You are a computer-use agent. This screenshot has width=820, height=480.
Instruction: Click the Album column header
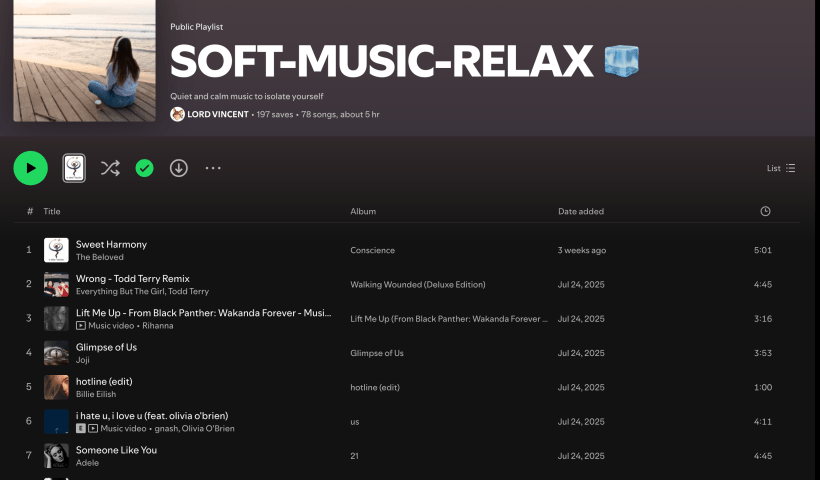(x=363, y=211)
